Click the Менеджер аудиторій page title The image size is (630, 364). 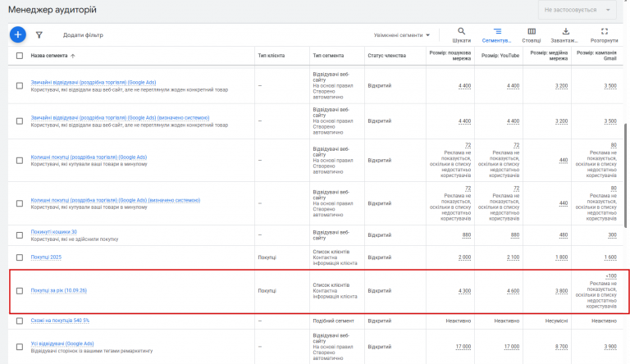click(52, 10)
